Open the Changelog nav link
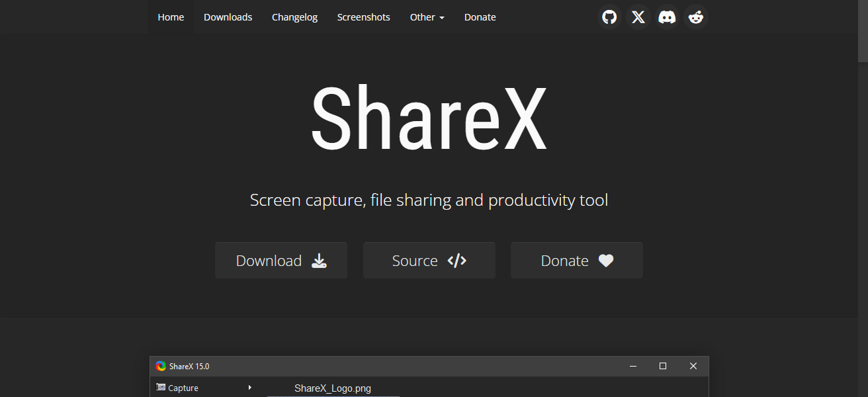 pos(294,17)
